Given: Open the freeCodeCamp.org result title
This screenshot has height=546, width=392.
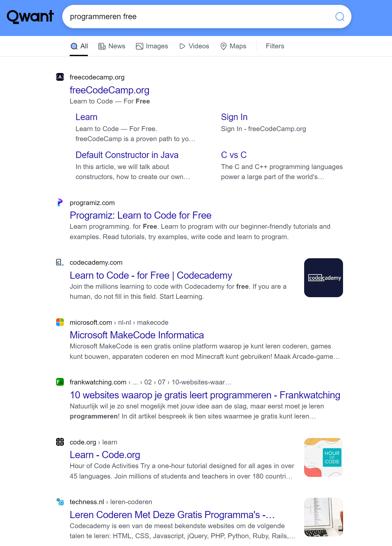Looking at the screenshot, I should click(x=110, y=90).
